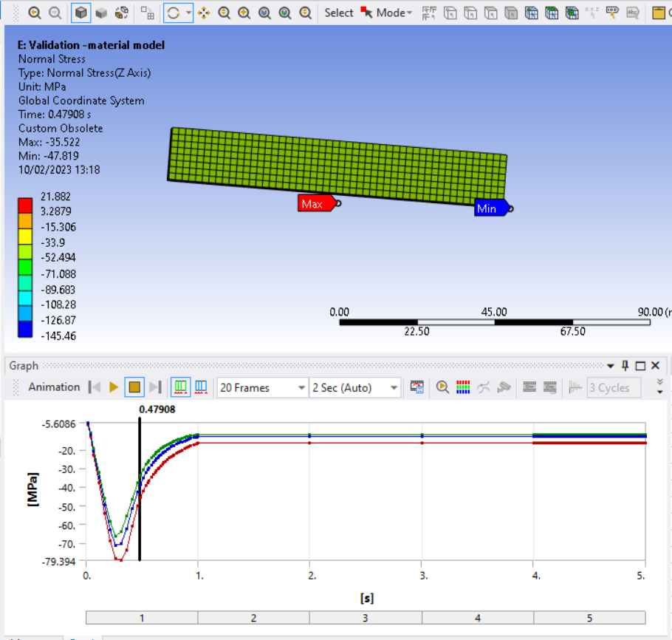Expand the Mode selection dropdown
672x640 pixels.
394,13
